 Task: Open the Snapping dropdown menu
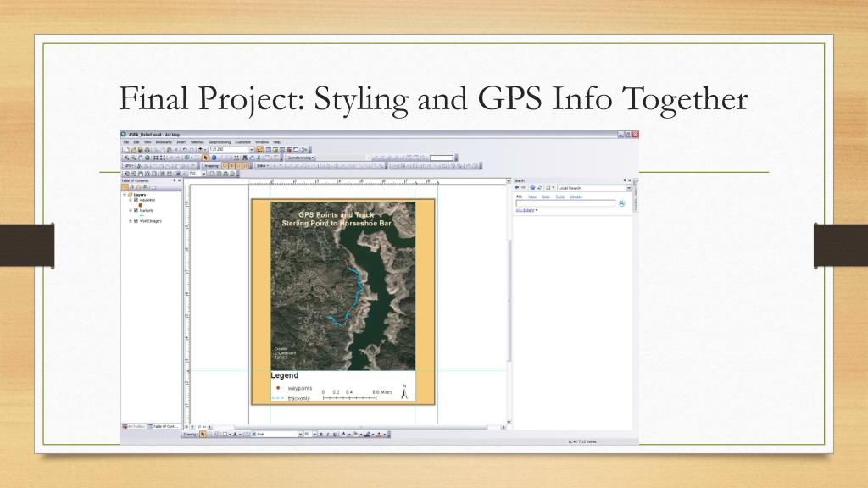[x=212, y=165]
